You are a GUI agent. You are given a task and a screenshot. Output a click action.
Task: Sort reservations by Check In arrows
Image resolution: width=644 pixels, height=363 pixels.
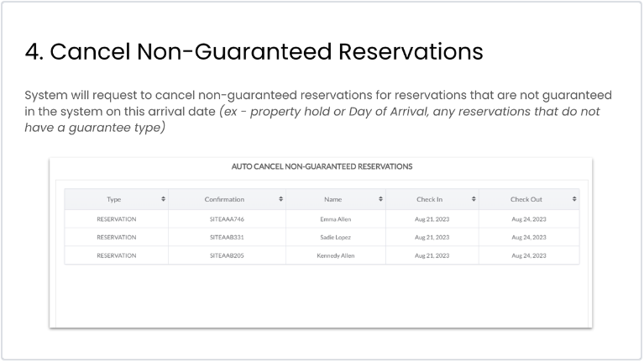pos(474,199)
